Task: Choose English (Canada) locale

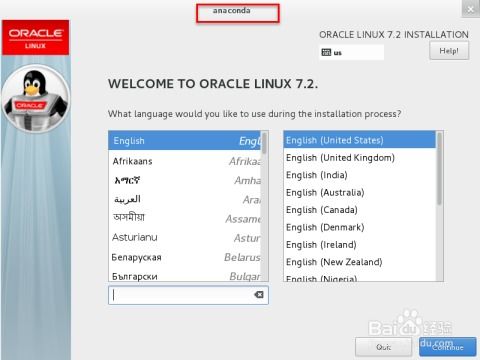Action: click(x=360, y=210)
